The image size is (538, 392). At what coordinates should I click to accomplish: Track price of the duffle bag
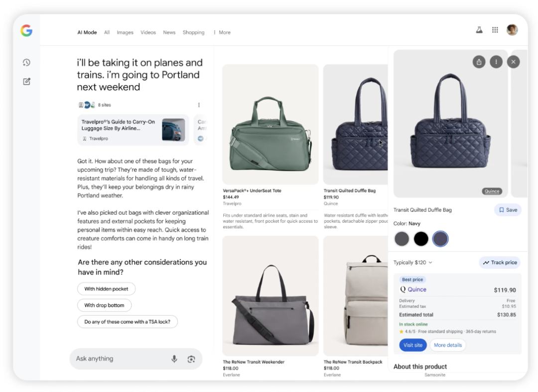(x=500, y=262)
